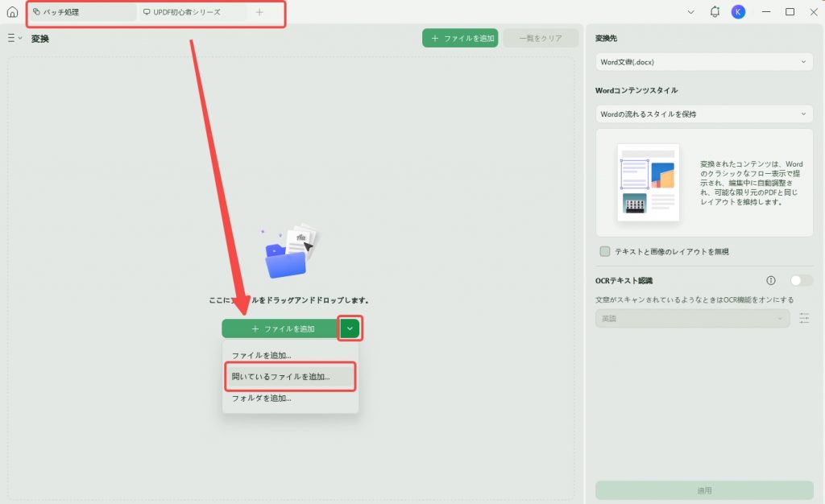Click the Wordコンテンツスタイル label
The width and height of the screenshot is (825, 504).
[x=636, y=90]
